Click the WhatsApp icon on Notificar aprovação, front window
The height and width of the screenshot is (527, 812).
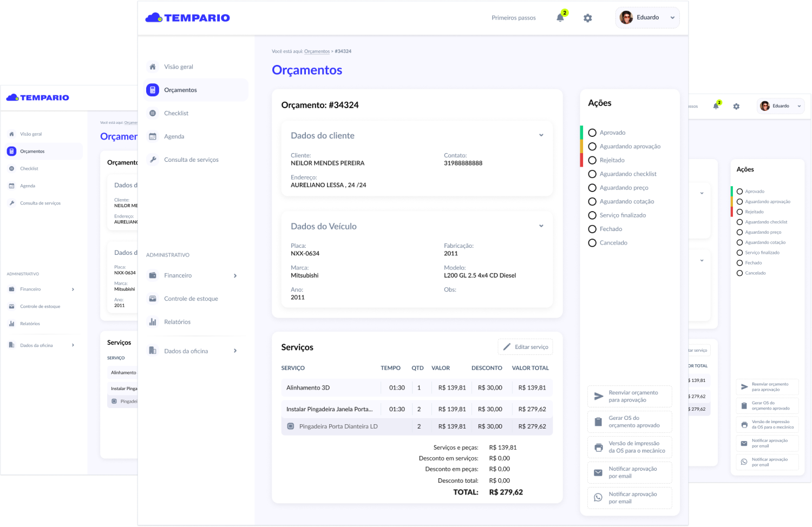(x=598, y=498)
